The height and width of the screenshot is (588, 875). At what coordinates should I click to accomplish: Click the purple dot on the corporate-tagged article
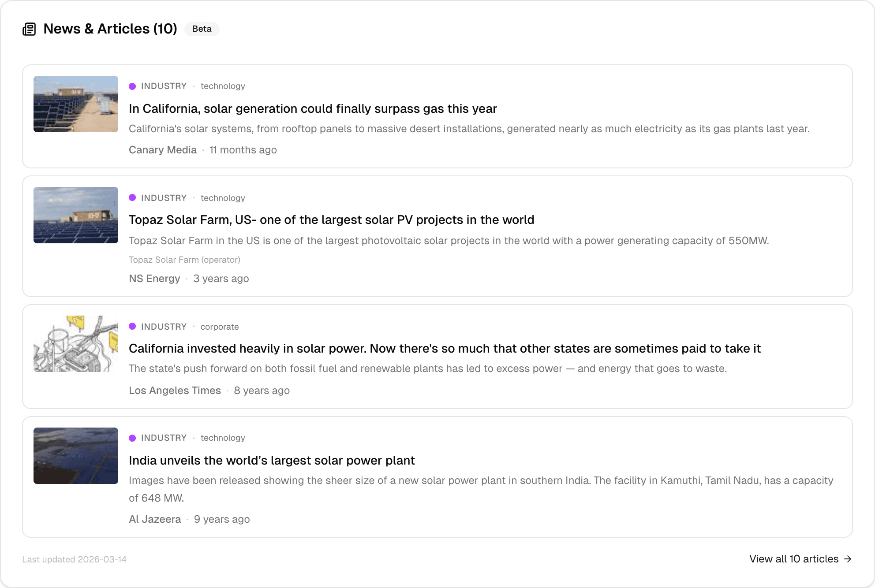133,327
